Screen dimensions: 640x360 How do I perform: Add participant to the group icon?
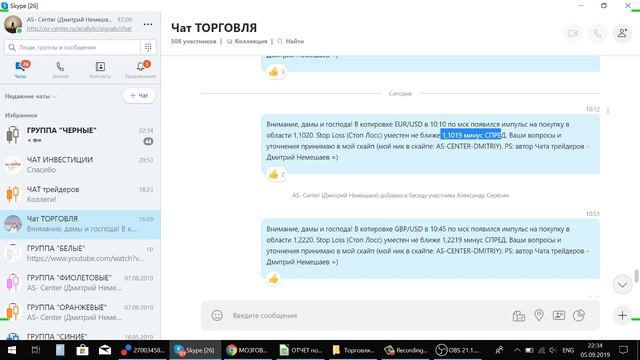point(622,33)
